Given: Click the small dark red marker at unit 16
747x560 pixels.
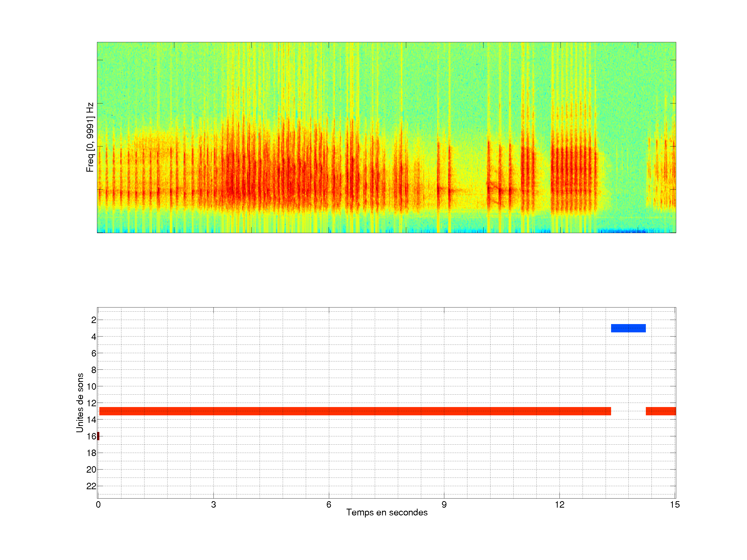Looking at the screenshot, I should click(x=98, y=436).
